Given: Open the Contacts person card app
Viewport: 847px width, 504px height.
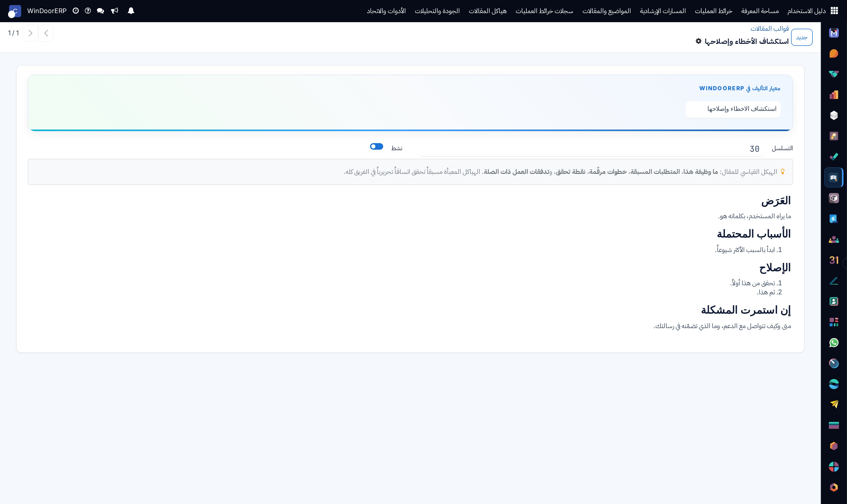Looking at the screenshot, I should click(x=834, y=302).
